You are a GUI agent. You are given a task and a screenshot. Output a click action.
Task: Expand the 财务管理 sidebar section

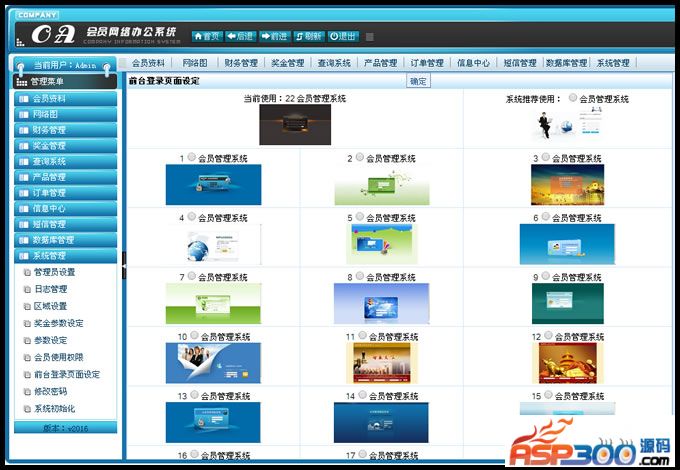pos(65,130)
